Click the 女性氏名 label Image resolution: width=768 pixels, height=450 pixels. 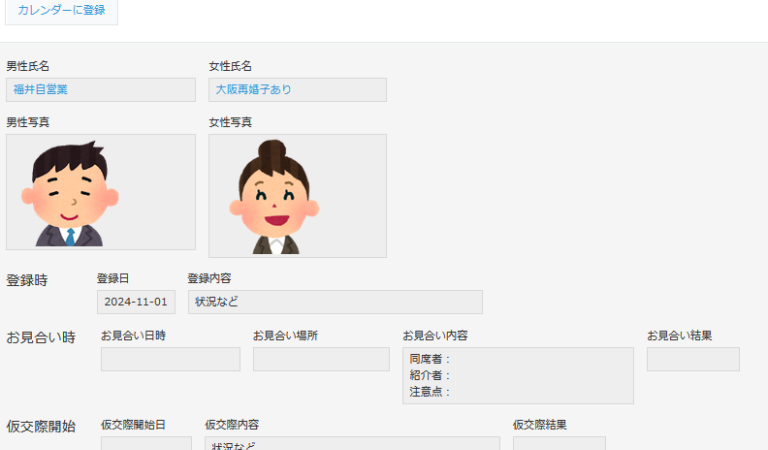point(230,66)
